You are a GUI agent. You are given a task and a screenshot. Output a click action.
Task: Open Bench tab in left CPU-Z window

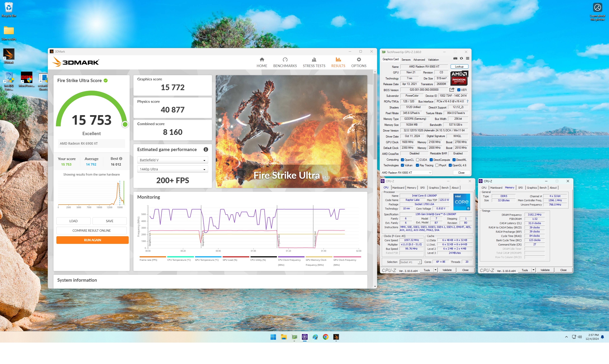[445, 188]
